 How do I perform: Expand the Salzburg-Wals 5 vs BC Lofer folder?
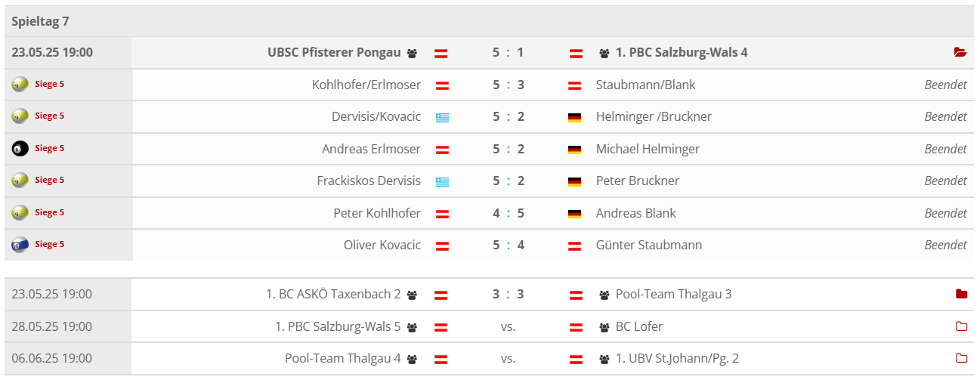click(961, 326)
